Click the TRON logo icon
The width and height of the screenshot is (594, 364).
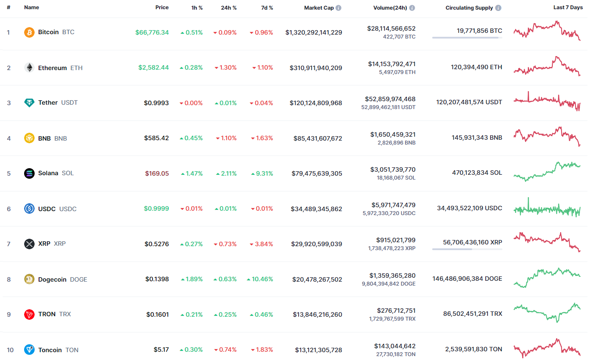(x=29, y=315)
